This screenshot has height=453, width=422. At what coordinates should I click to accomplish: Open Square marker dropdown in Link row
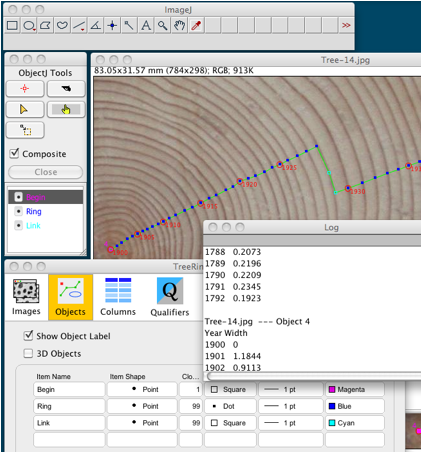[230, 423]
